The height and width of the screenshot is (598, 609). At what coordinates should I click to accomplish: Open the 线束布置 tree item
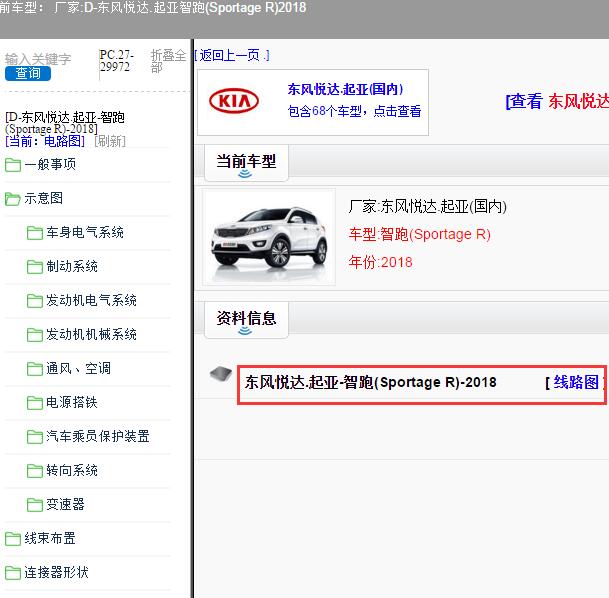point(50,539)
